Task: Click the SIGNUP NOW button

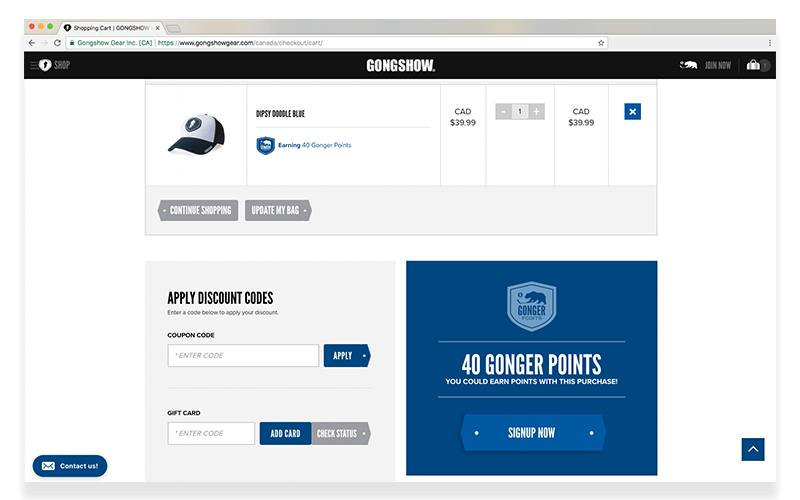Action: pyautogui.click(x=532, y=433)
